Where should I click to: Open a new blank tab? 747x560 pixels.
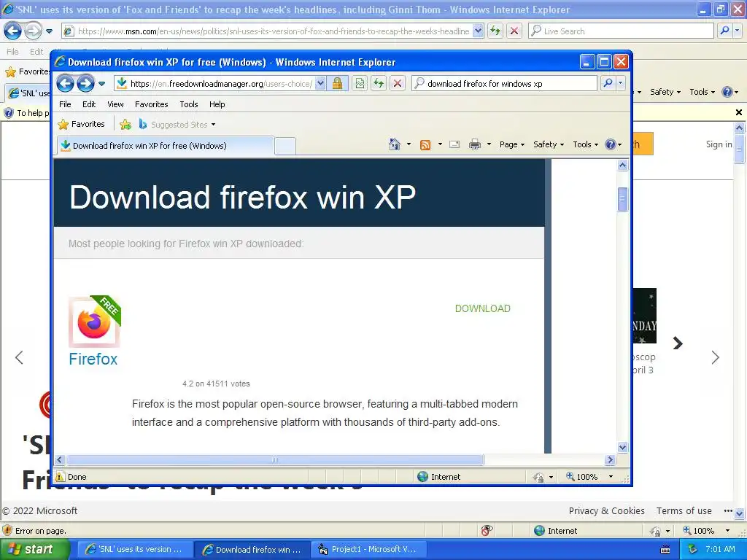coord(285,146)
